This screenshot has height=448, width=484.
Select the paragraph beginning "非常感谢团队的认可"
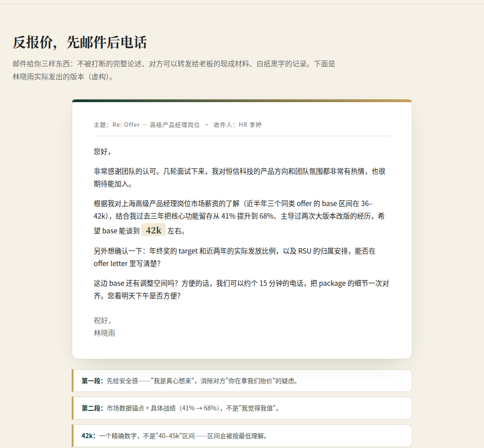239,177
